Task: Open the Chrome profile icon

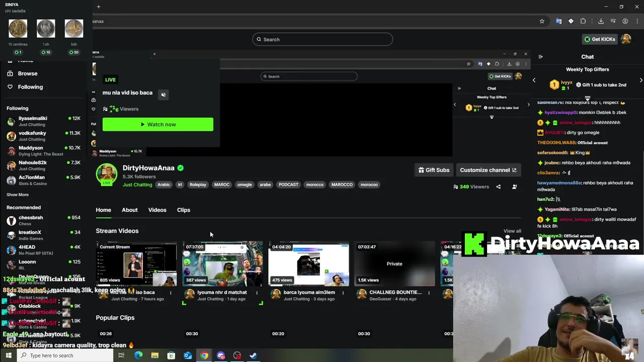Action: [x=625, y=21]
